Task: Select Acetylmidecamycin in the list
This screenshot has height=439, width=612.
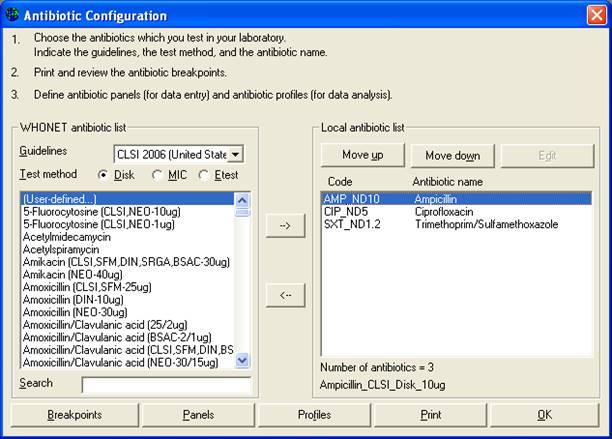Action: tap(128, 237)
